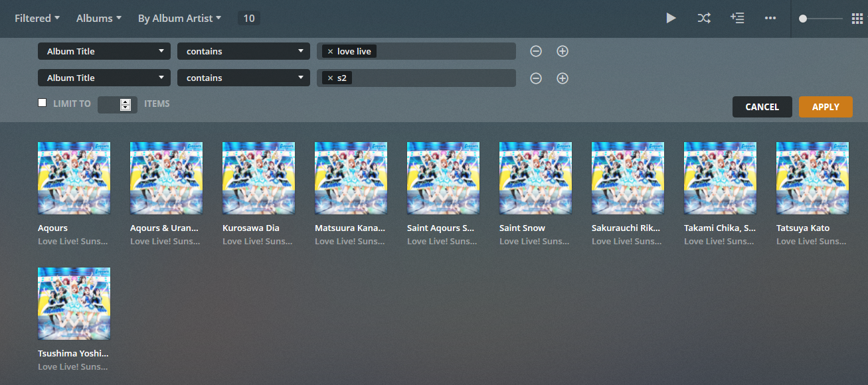This screenshot has width=868, height=385.
Task: Open 'contains' dropdown in second filter row
Action: [x=244, y=78]
